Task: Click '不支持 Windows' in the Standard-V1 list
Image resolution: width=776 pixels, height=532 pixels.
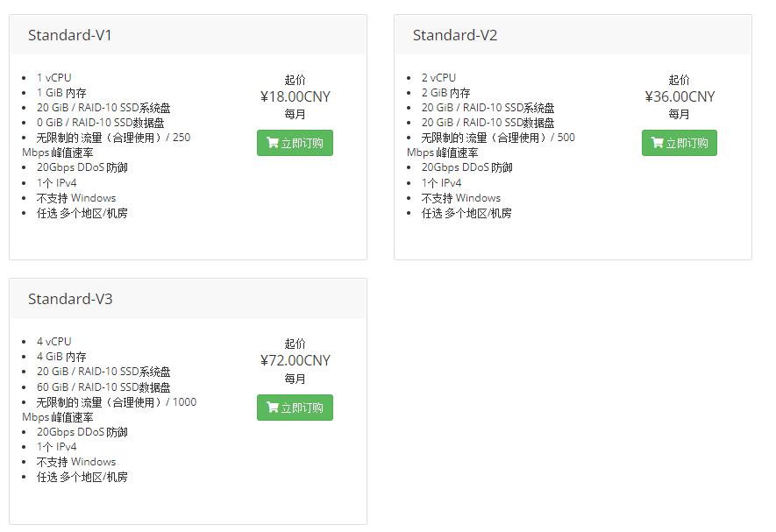Action: pyautogui.click(x=76, y=198)
